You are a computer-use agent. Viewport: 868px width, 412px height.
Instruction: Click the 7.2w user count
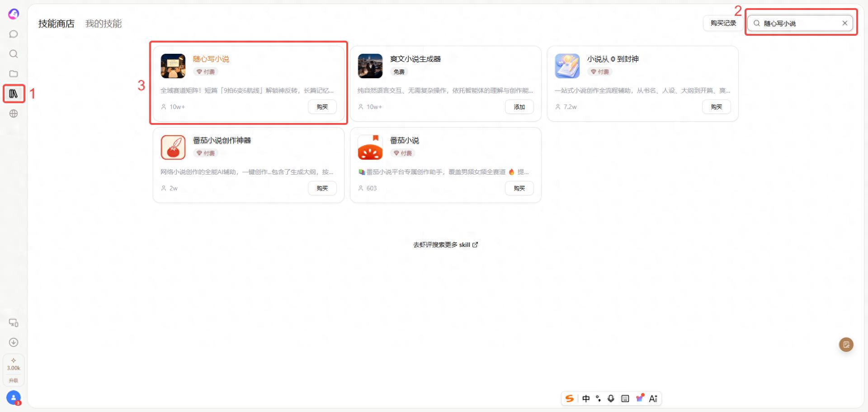pos(566,107)
